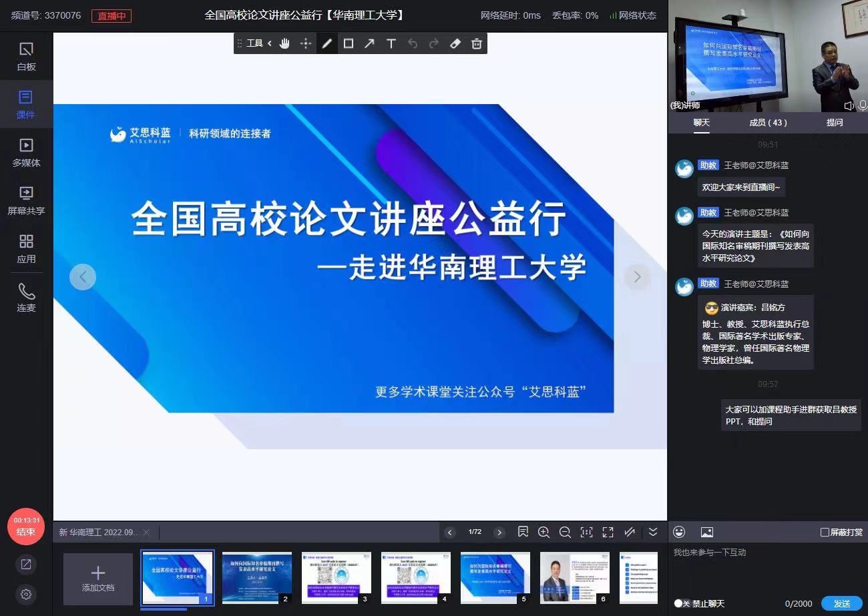Click the 欢迎大家来到直播间~ chat message
Screen dimensions: 868x616
[x=741, y=188]
